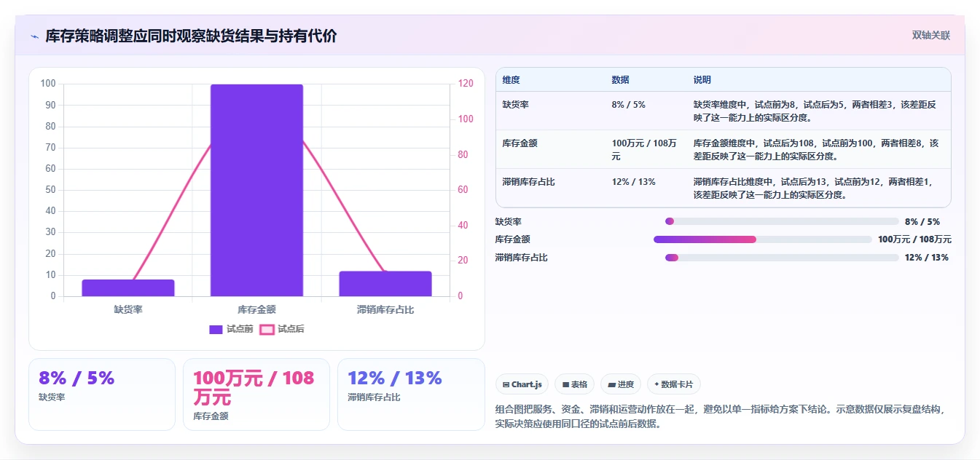The image size is (980, 460).
Task: Click the 缺货率 x-axis label
Action: click(x=128, y=309)
